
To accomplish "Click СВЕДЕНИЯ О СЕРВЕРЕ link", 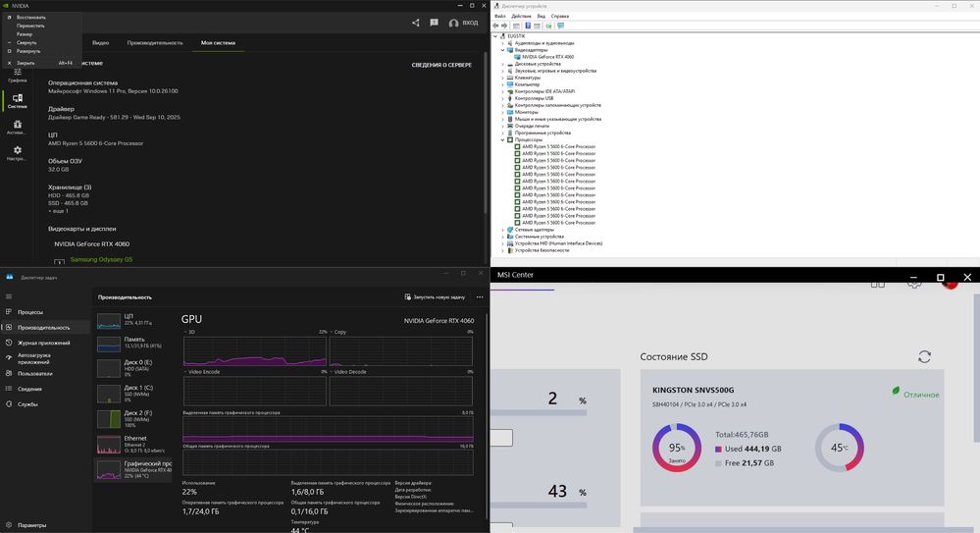I will point(441,65).
